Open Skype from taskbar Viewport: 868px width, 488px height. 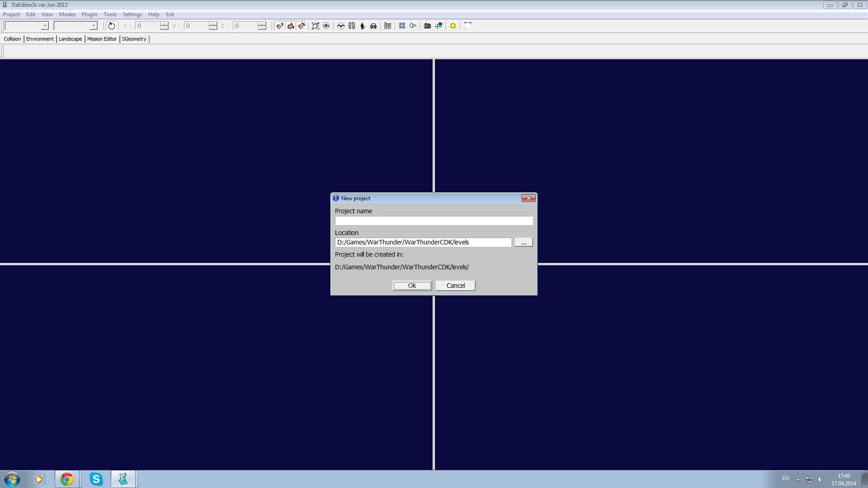click(x=96, y=479)
